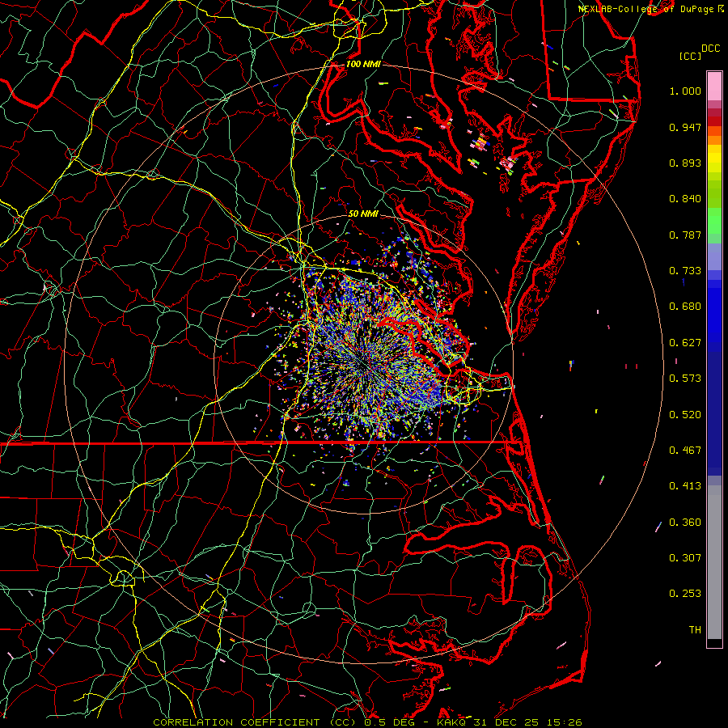This screenshot has height=728, width=728.
Task: Click the 0.787 color scale value
Action: tap(685, 235)
